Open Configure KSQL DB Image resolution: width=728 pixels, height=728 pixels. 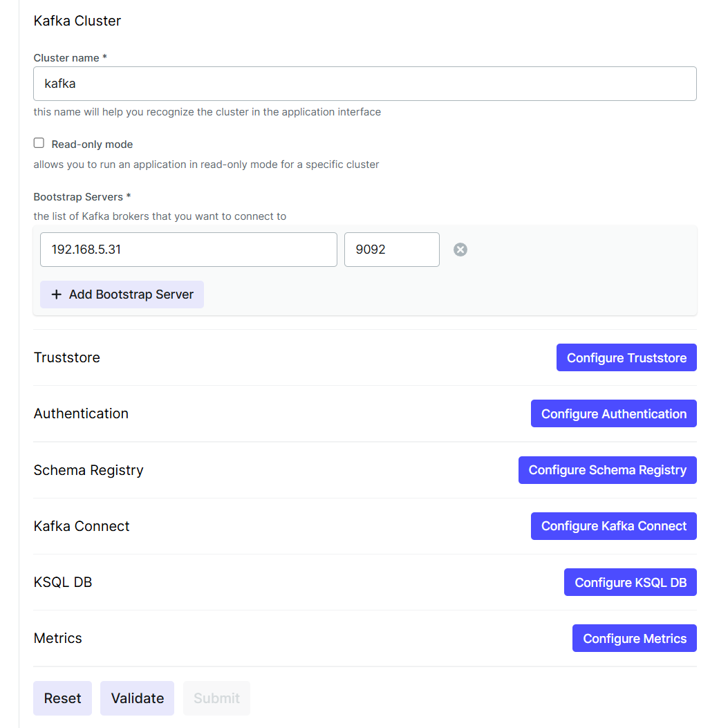point(630,582)
